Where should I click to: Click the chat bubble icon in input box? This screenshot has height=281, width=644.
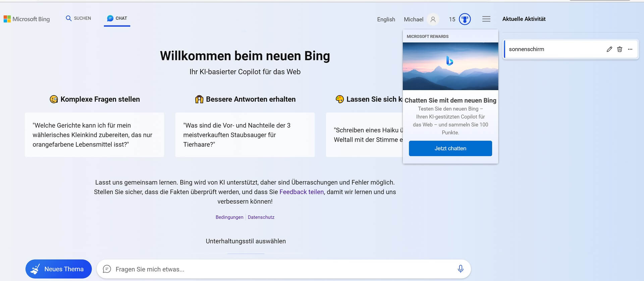[107, 269]
